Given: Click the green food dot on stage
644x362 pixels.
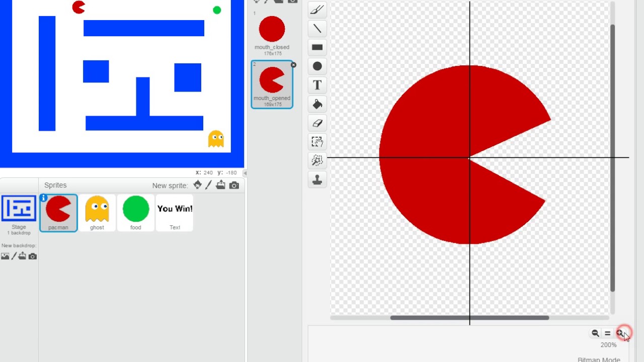Looking at the screenshot, I should tap(217, 10).
